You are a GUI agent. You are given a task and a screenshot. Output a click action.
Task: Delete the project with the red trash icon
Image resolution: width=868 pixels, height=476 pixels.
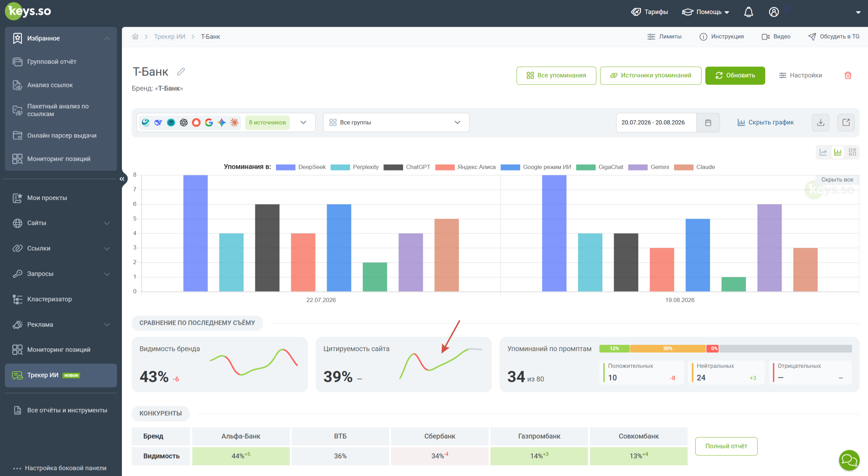coord(848,75)
